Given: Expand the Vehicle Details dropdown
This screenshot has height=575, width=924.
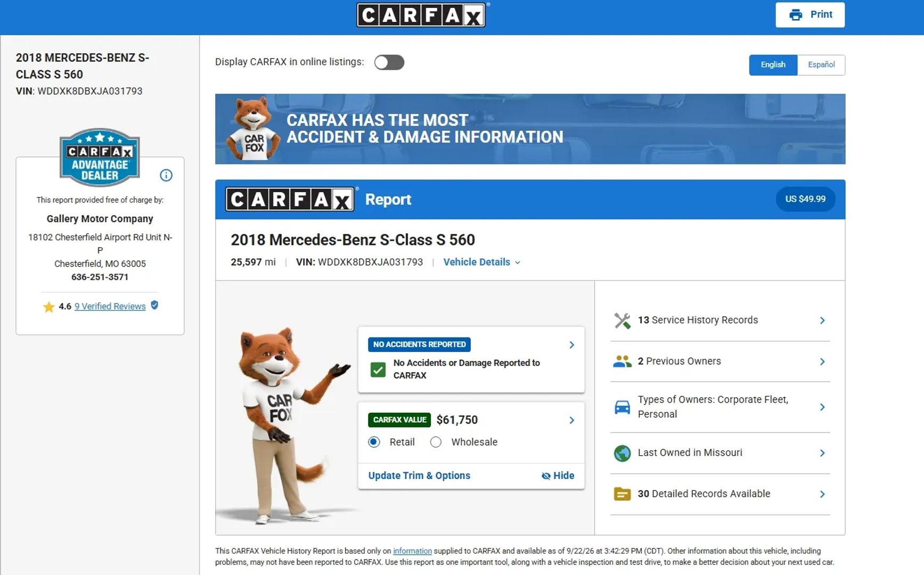Looking at the screenshot, I should [482, 262].
